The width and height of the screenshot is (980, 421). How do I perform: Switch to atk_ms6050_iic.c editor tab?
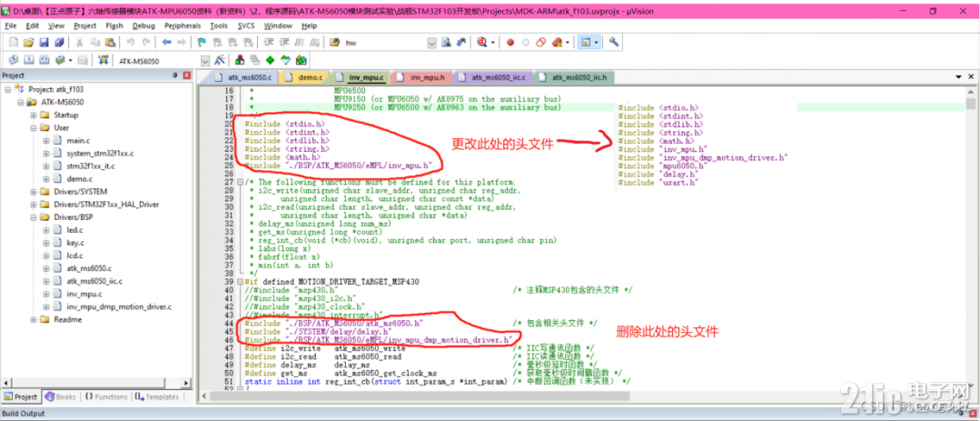493,77
